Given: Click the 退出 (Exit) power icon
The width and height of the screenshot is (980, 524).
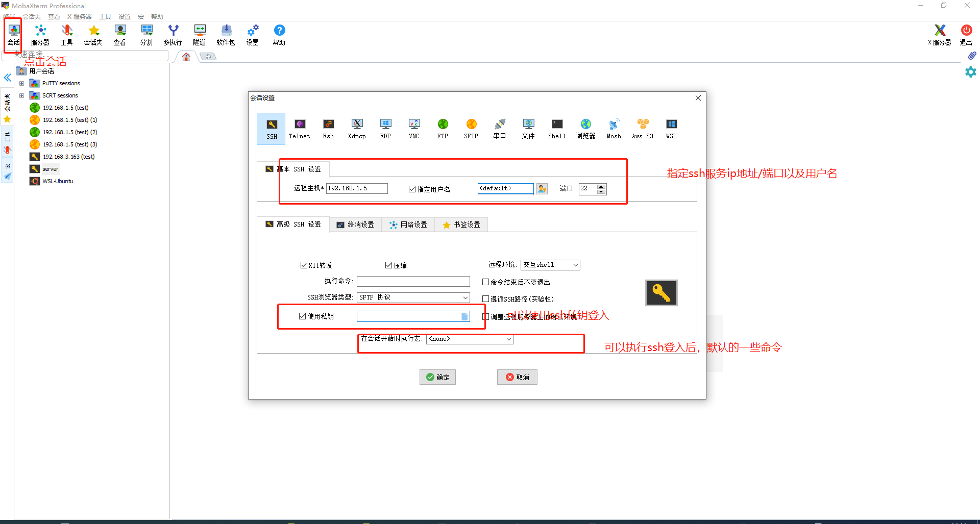Looking at the screenshot, I should click(966, 35).
